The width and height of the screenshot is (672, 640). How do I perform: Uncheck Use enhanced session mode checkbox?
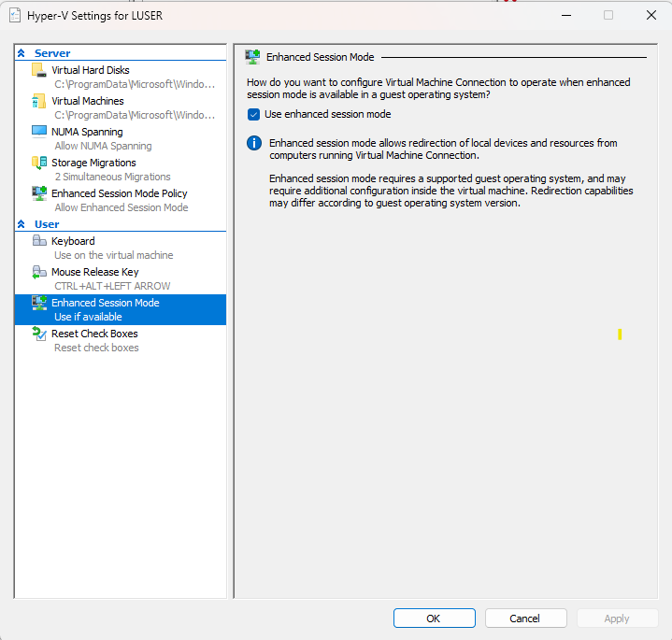point(253,114)
